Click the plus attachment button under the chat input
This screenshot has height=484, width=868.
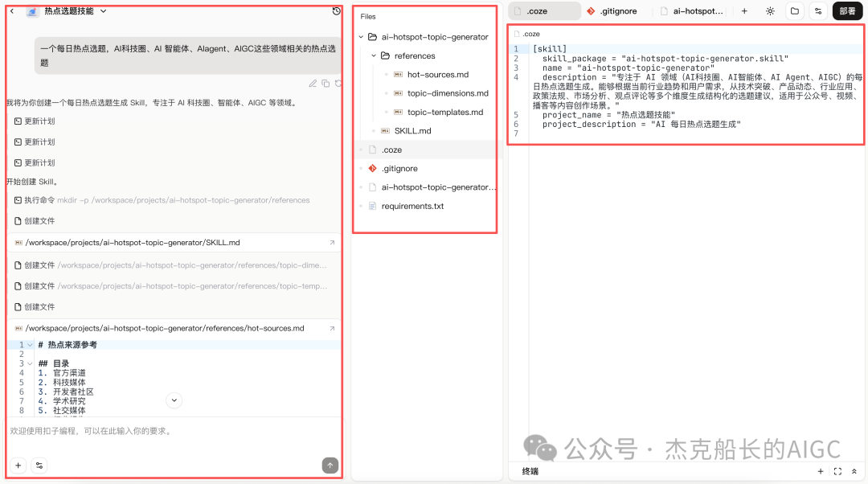pos(18,466)
